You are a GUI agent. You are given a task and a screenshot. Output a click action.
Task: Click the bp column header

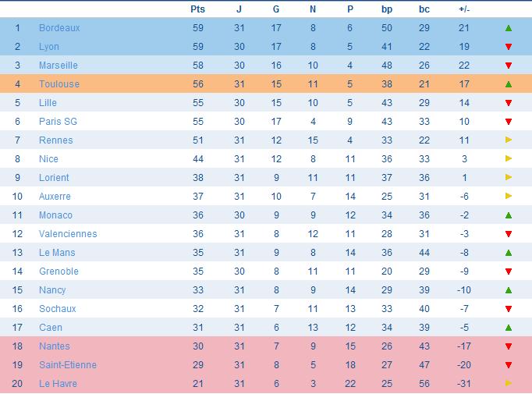387,9
